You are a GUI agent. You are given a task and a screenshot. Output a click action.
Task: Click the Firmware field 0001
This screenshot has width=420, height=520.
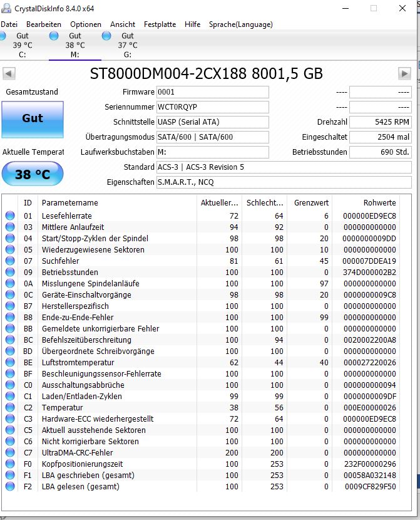click(x=212, y=92)
